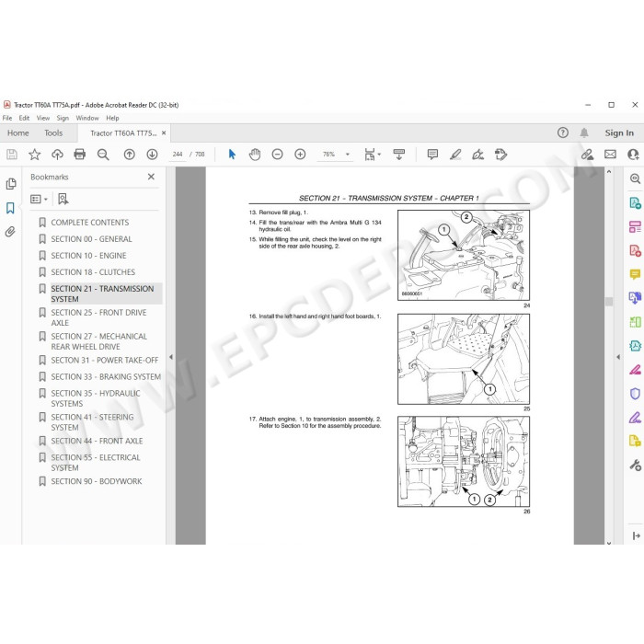Open bookmark options dropdown

click(x=39, y=200)
